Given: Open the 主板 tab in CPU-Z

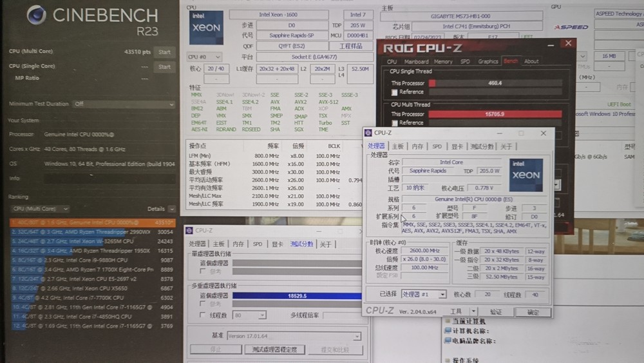Looking at the screenshot, I should [397, 146].
